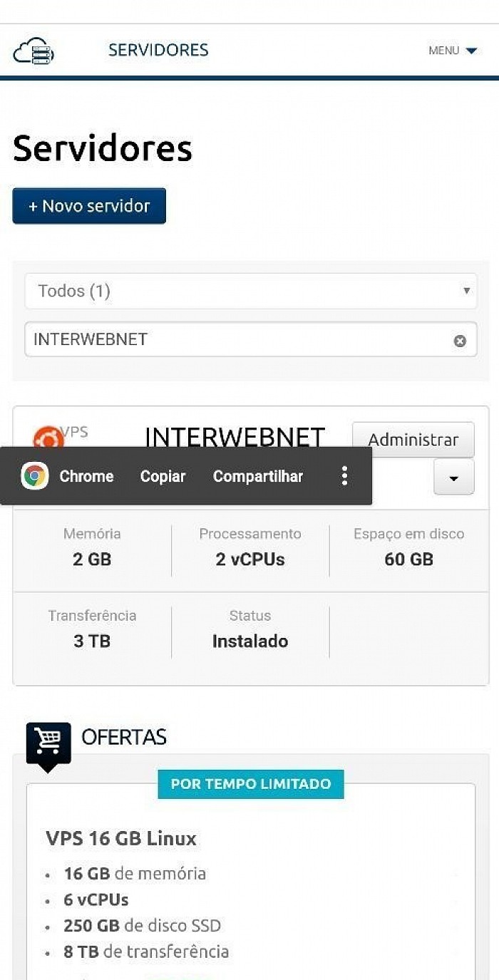Click the Administrar button

413,439
